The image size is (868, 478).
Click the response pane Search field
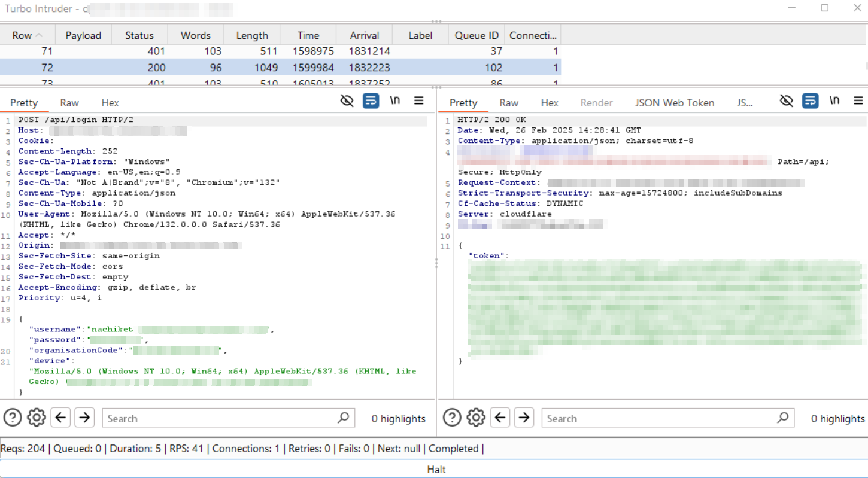coord(667,418)
